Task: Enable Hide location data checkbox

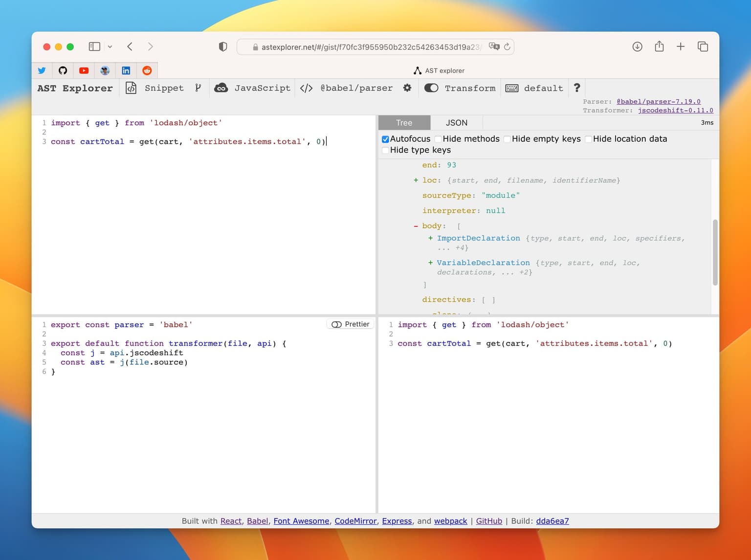Action: [588, 139]
